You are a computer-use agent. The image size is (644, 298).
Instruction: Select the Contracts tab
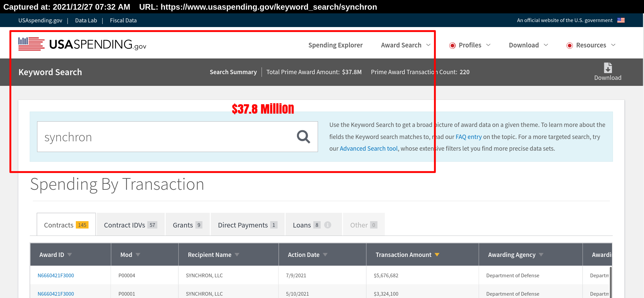(66, 225)
